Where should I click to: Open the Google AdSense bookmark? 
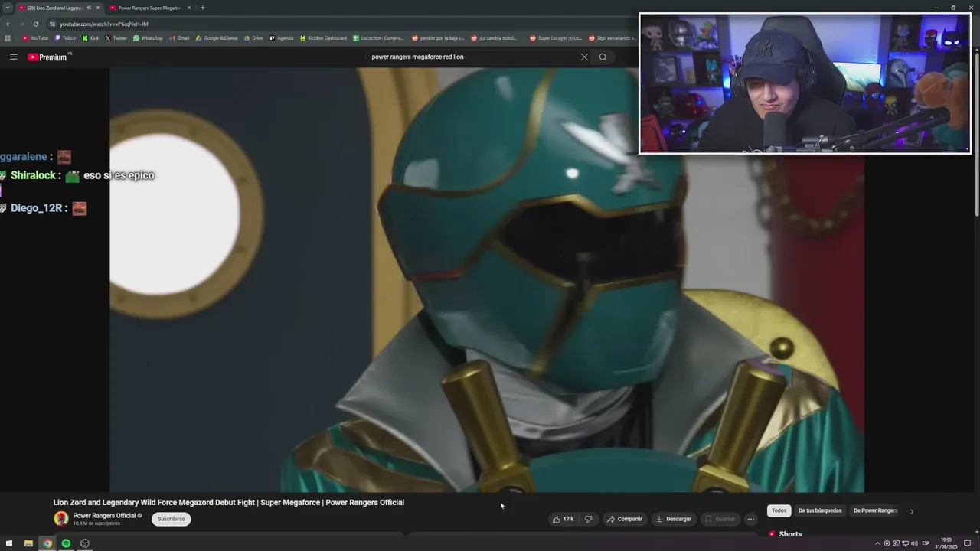pyautogui.click(x=217, y=38)
